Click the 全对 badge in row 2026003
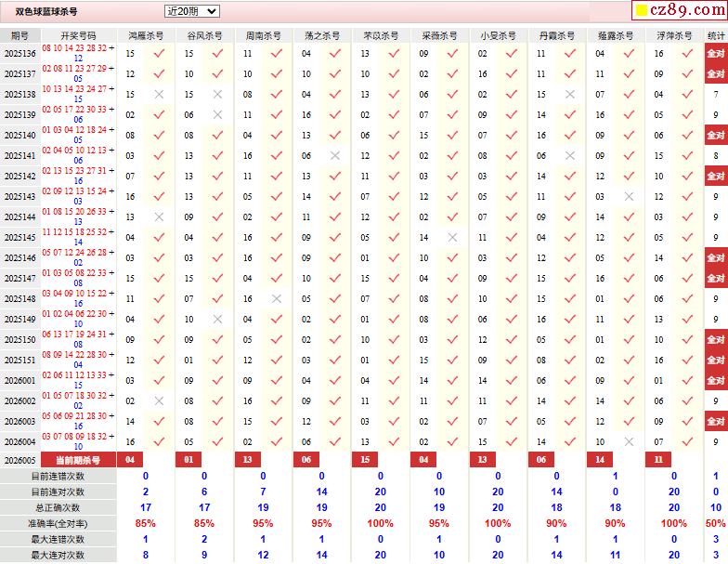Screen dimensions: 728x564 [715, 422]
